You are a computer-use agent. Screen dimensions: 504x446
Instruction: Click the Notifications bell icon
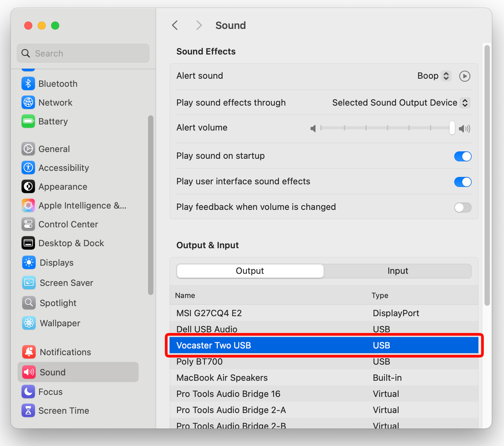coord(29,352)
